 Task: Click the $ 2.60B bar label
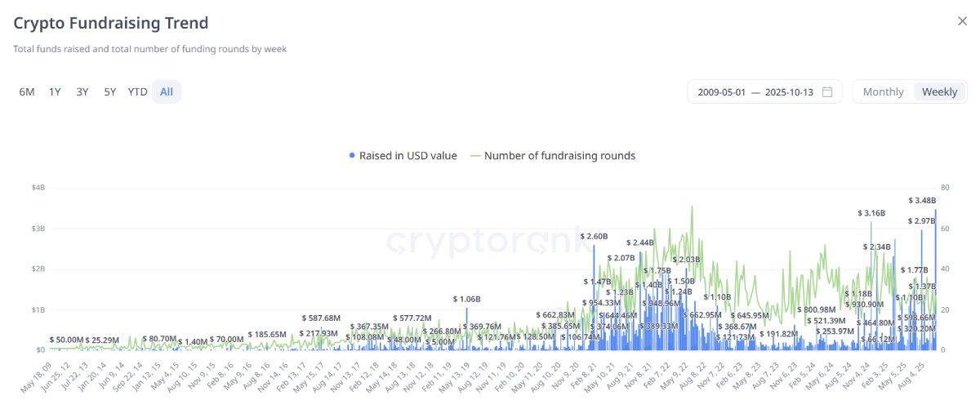tap(594, 236)
